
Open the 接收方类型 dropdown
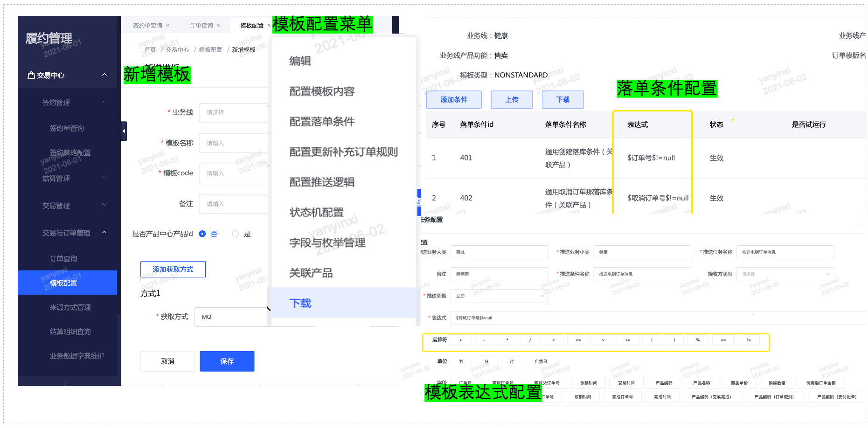click(x=785, y=274)
